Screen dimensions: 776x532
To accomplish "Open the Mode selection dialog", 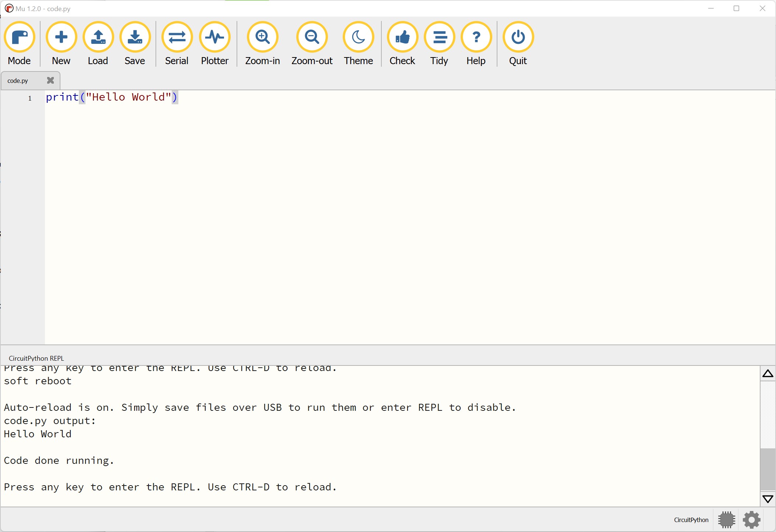I will 20,43.
